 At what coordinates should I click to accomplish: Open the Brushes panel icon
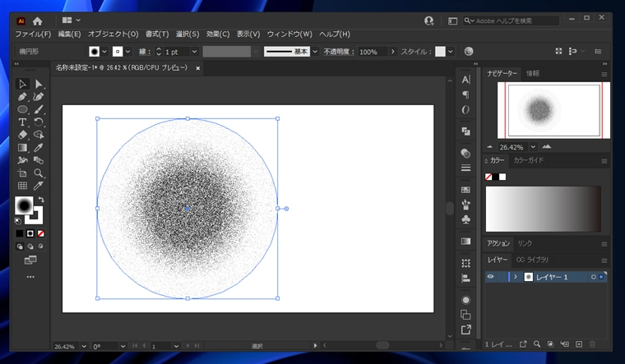pyautogui.click(x=465, y=205)
